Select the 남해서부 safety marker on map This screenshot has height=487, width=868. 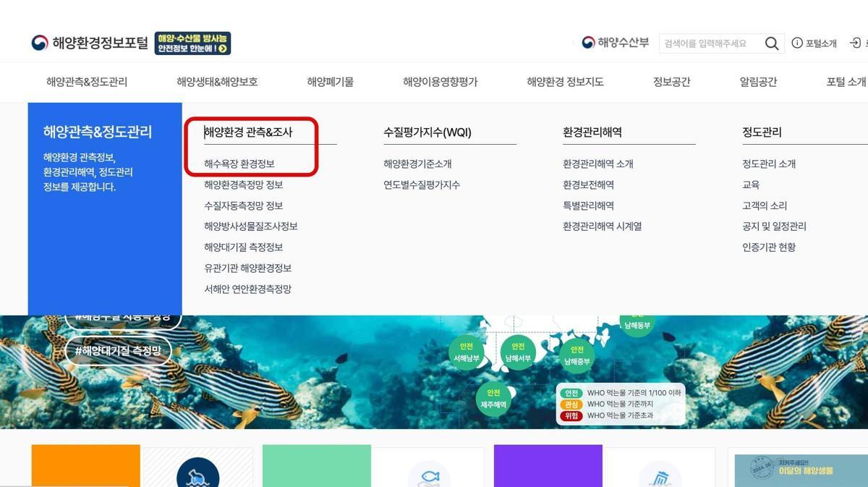[x=518, y=352]
